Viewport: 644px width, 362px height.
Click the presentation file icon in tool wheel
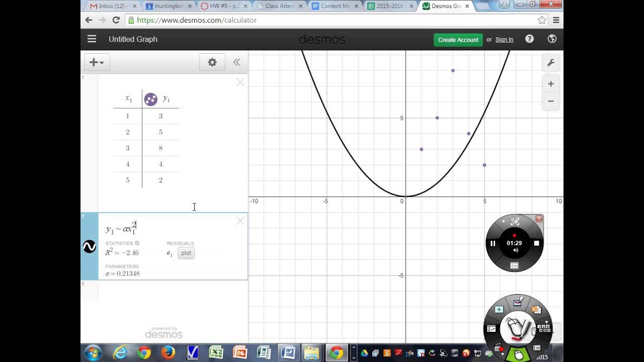[x=536, y=310]
